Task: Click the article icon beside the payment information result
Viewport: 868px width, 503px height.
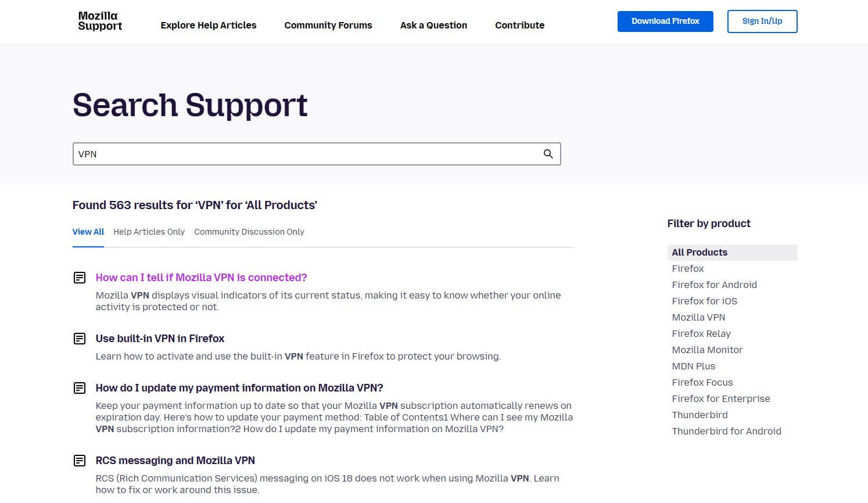Action: pyautogui.click(x=79, y=388)
